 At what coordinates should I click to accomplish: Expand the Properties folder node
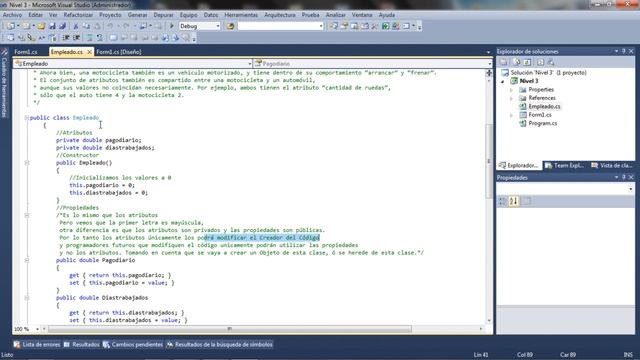coord(511,90)
